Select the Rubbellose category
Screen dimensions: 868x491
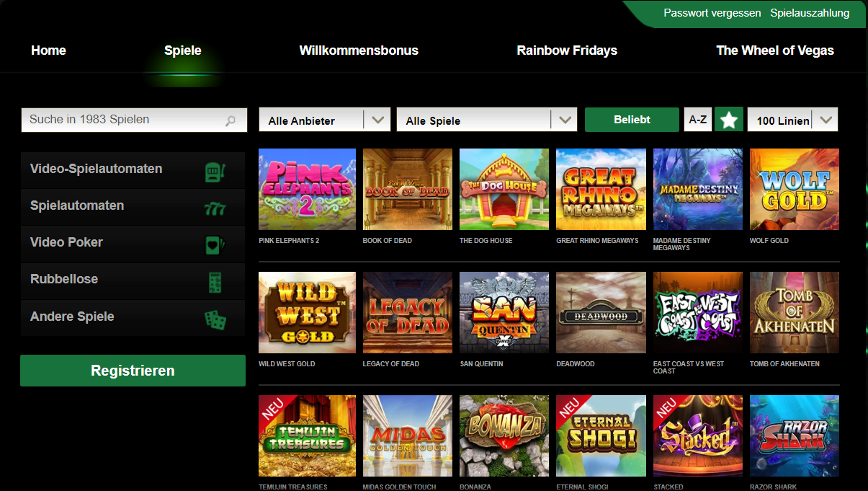(x=133, y=280)
